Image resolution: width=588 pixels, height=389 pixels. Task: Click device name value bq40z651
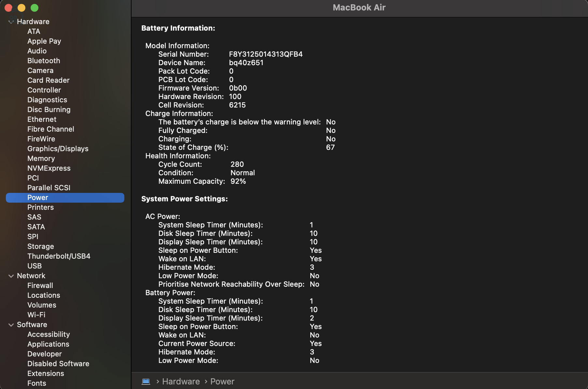click(246, 63)
